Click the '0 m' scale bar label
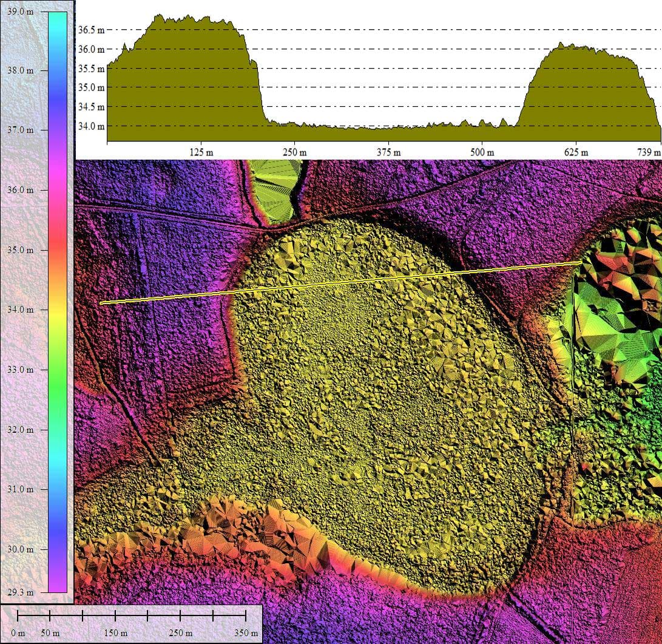The image size is (662, 644). coord(18,633)
